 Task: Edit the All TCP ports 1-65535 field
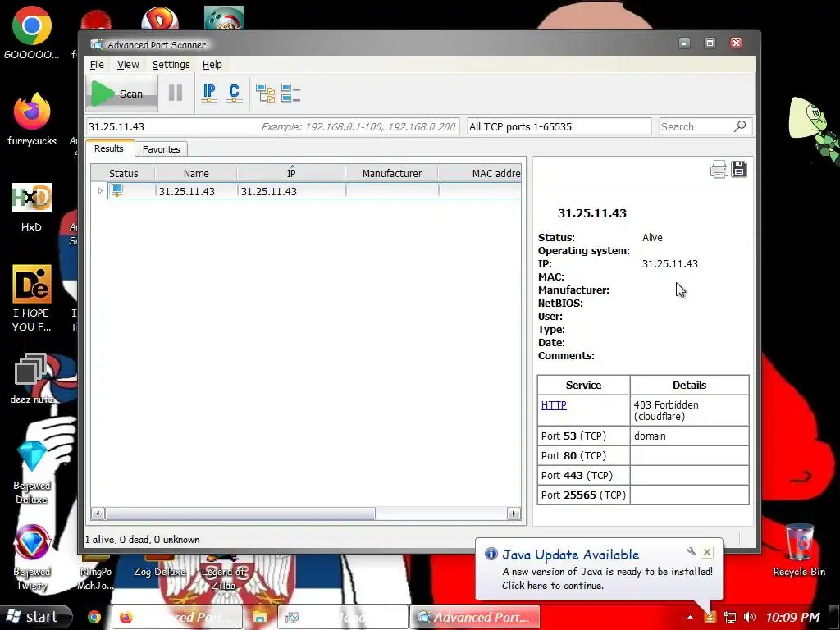559,126
